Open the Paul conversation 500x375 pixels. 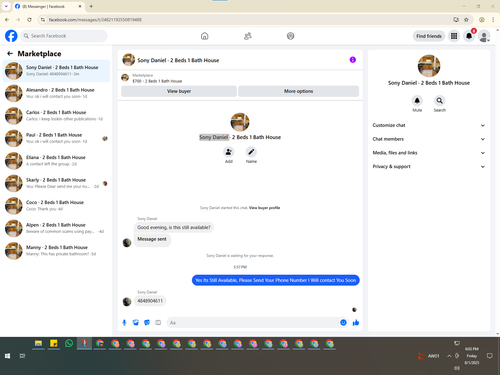pos(56,138)
